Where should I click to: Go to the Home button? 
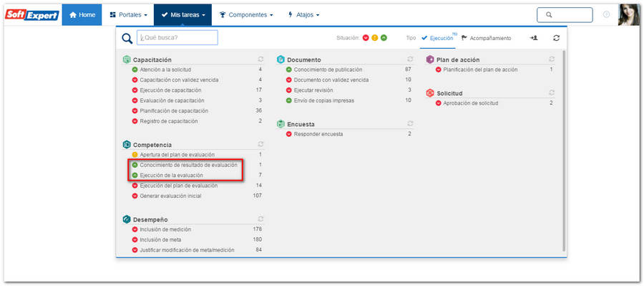pyautogui.click(x=82, y=15)
